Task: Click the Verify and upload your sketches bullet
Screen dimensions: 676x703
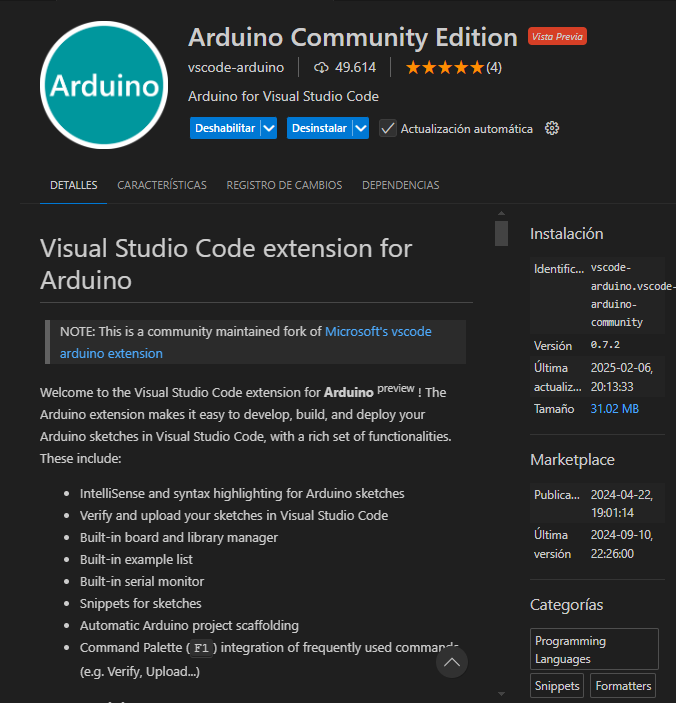Action: [x=234, y=516]
